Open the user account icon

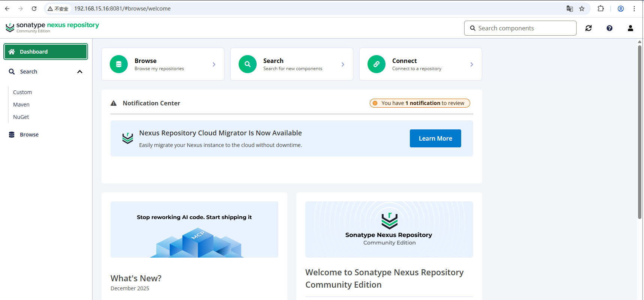tap(631, 28)
